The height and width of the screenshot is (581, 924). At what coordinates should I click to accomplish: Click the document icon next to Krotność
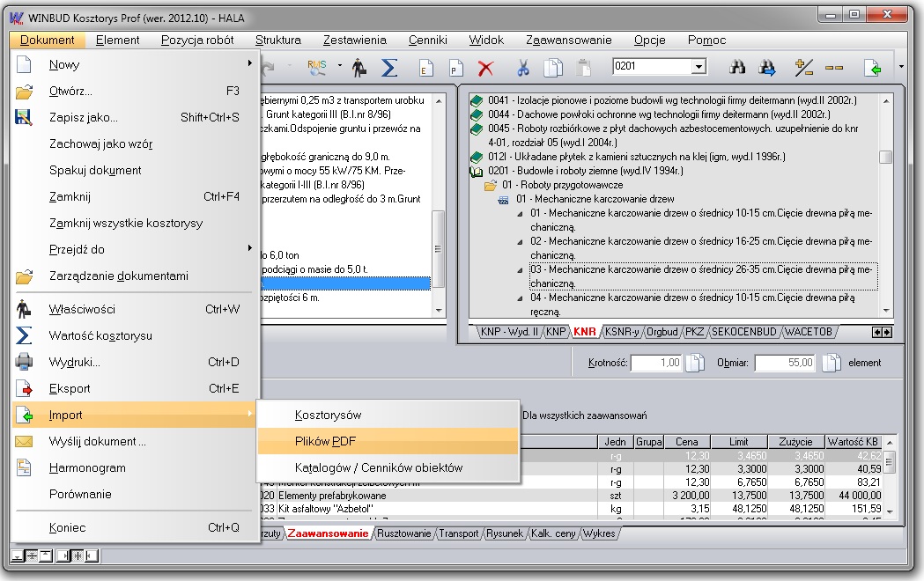click(696, 363)
